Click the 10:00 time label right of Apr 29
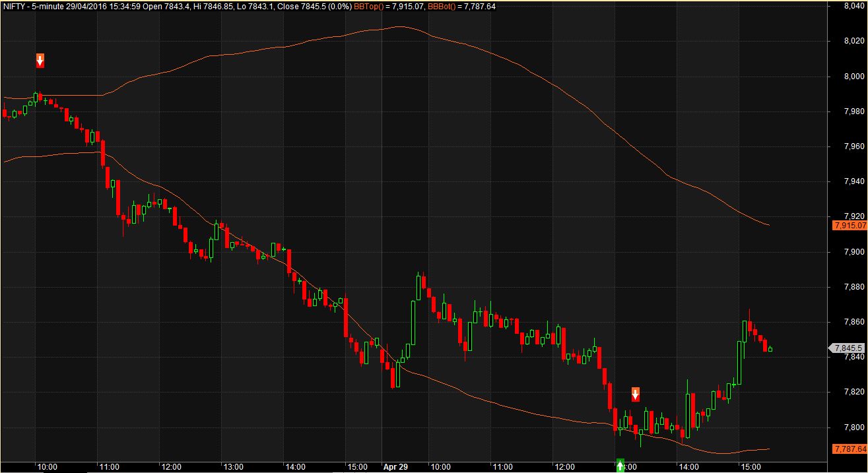Screen dimensions: 868x473 tap(440, 466)
